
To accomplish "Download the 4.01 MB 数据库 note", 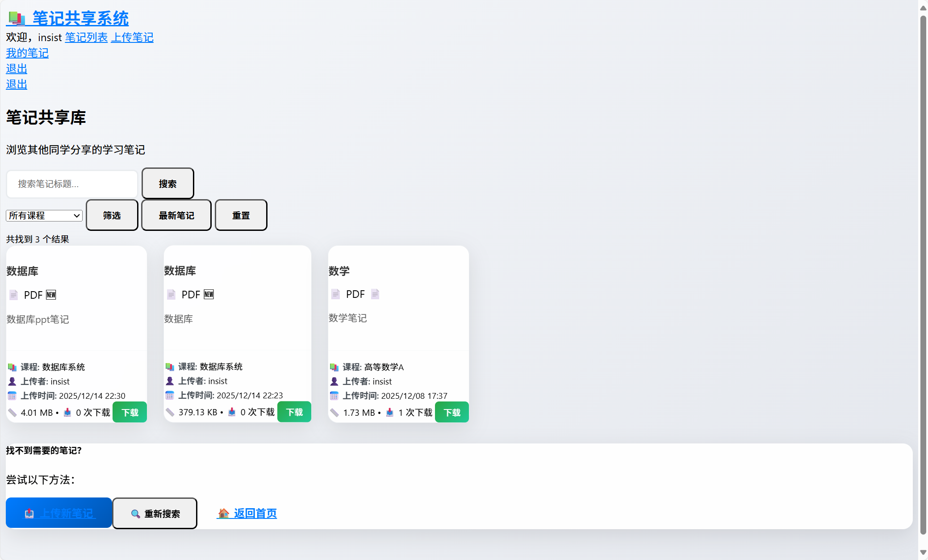I will [130, 412].
